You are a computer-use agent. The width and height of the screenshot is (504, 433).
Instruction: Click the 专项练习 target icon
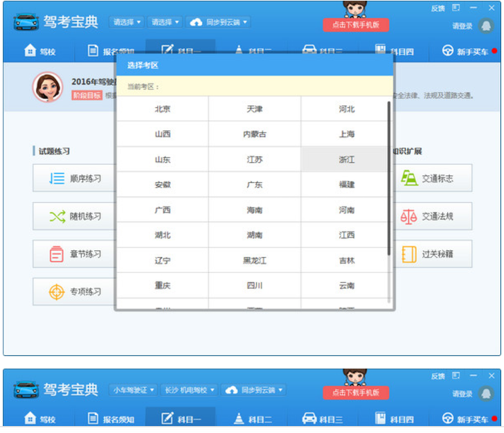[x=57, y=292]
